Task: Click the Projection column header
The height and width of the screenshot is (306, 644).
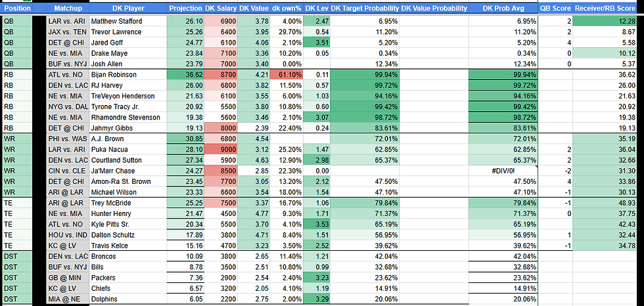Action: (x=185, y=9)
